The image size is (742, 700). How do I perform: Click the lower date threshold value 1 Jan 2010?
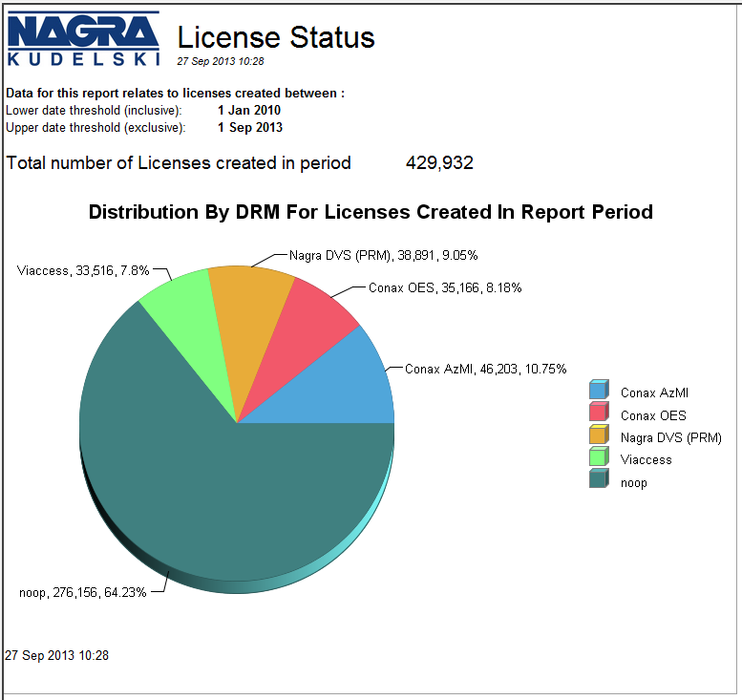[249, 110]
